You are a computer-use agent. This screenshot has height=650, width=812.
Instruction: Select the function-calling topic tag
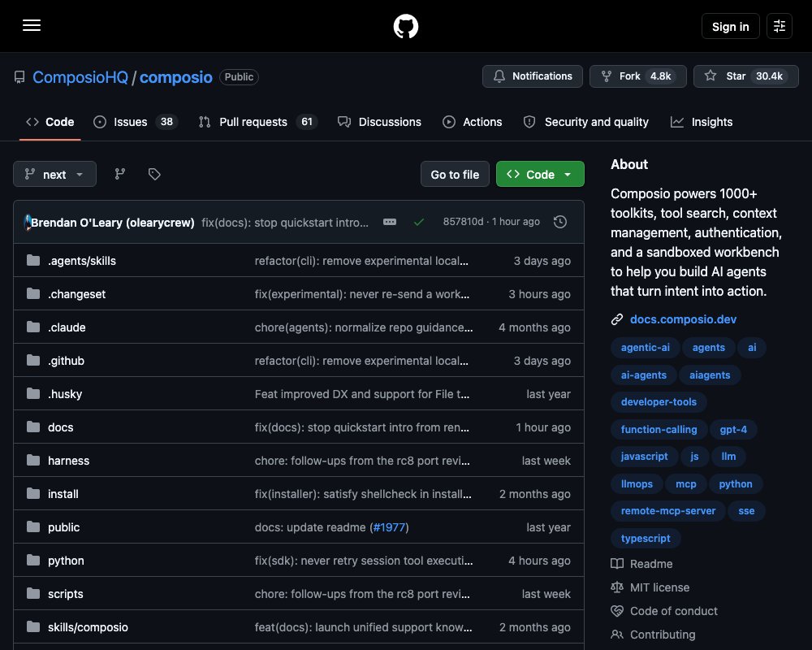[659, 429]
